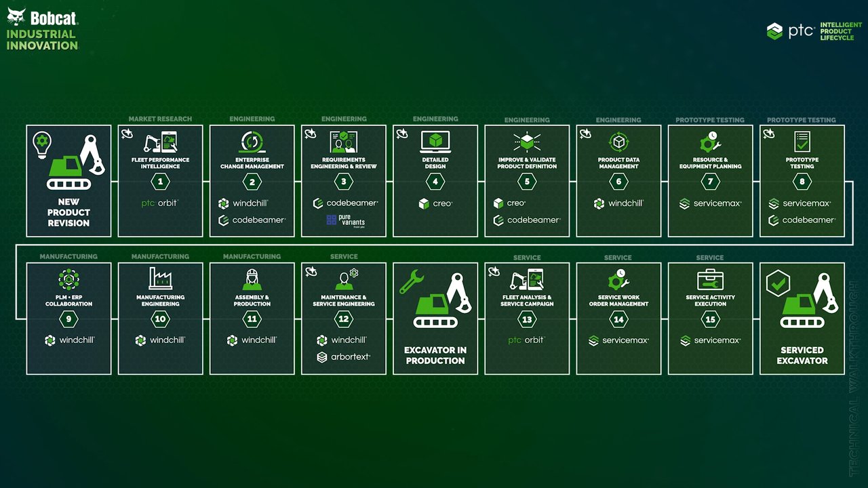
Task: Click step number 1 hexagon
Action: tap(161, 181)
